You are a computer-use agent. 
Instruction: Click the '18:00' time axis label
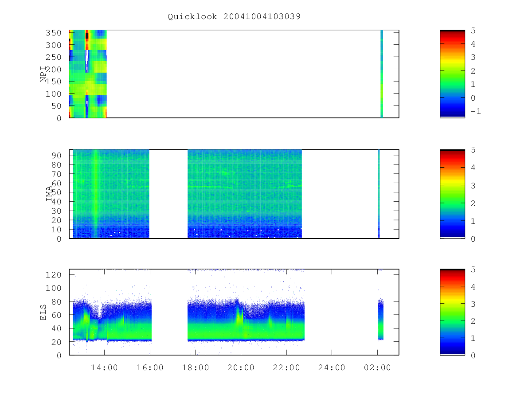click(x=196, y=368)
